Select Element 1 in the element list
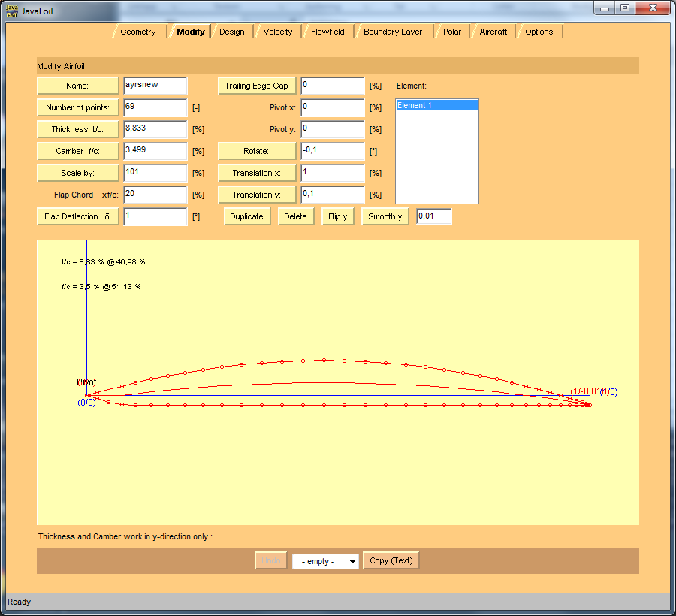Image resolution: width=676 pixels, height=616 pixels. point(436,106)
